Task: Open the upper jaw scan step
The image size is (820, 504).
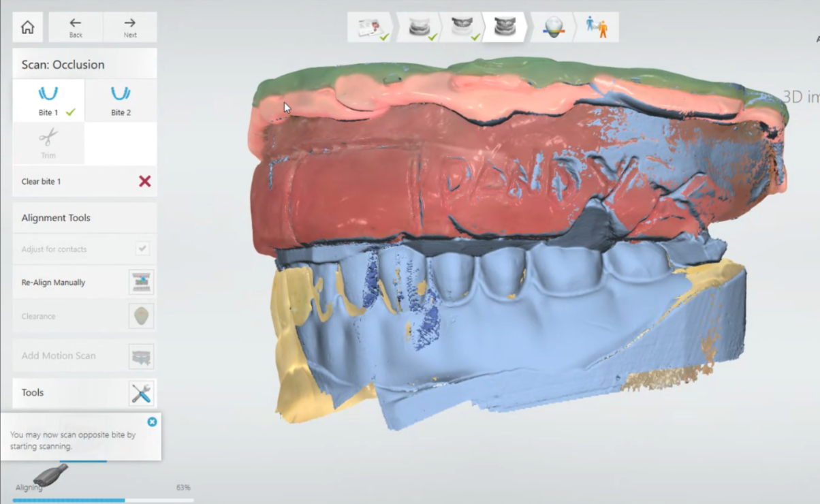Action: 462,27
